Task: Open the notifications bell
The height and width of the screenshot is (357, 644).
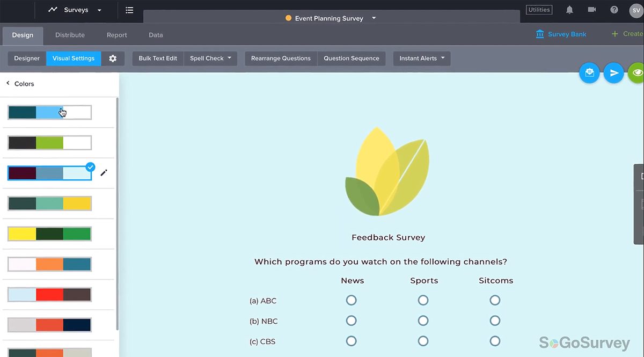Action: click(569, 10)
